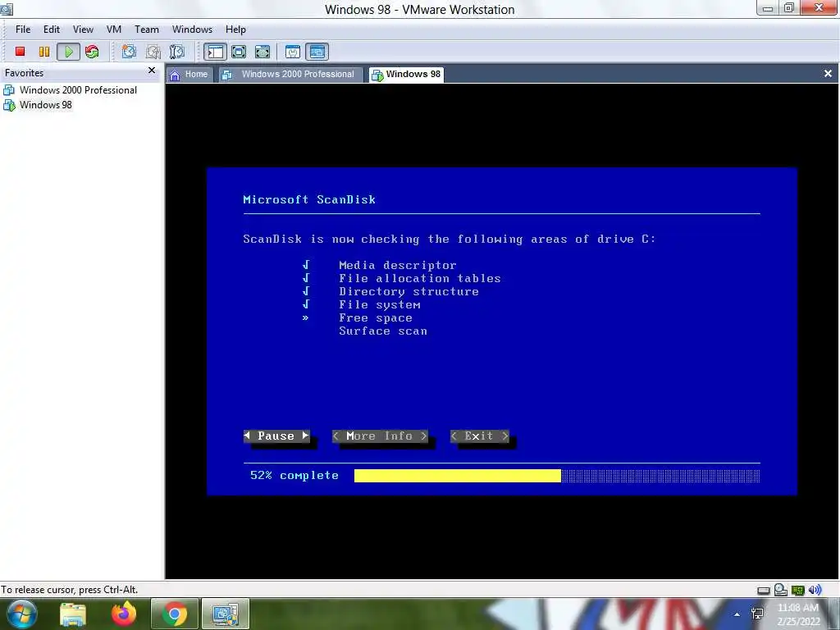
Task: Launch Firefox from the taskbar
Action: point(124,614)
